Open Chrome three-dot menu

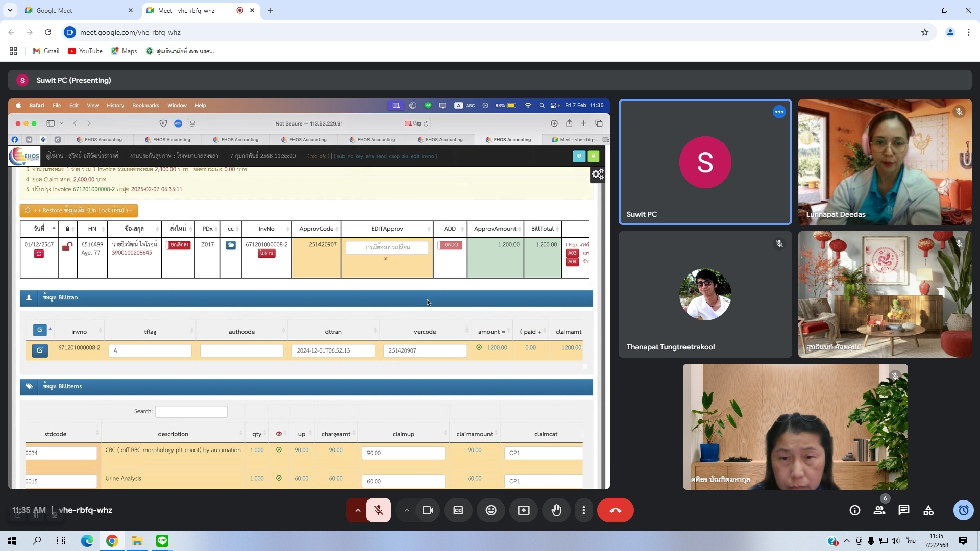click(x=969, y=32)
